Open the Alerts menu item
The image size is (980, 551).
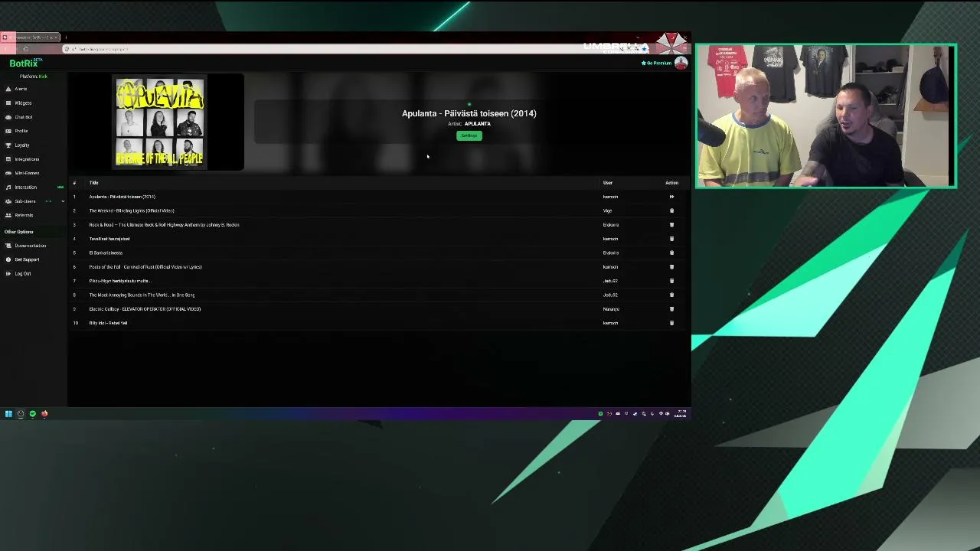tap(21, 89)
